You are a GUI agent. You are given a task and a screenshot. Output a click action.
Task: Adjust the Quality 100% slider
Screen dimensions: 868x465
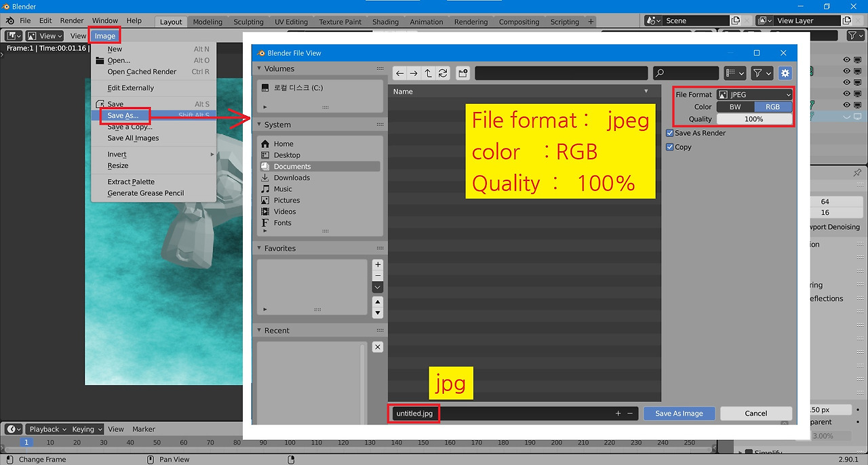click(755, 119)
